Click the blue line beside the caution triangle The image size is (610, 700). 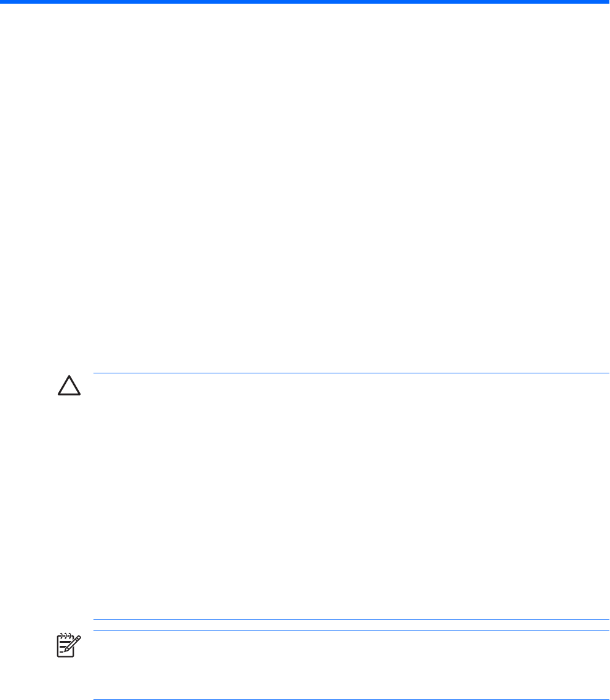(x=351, y=373)
